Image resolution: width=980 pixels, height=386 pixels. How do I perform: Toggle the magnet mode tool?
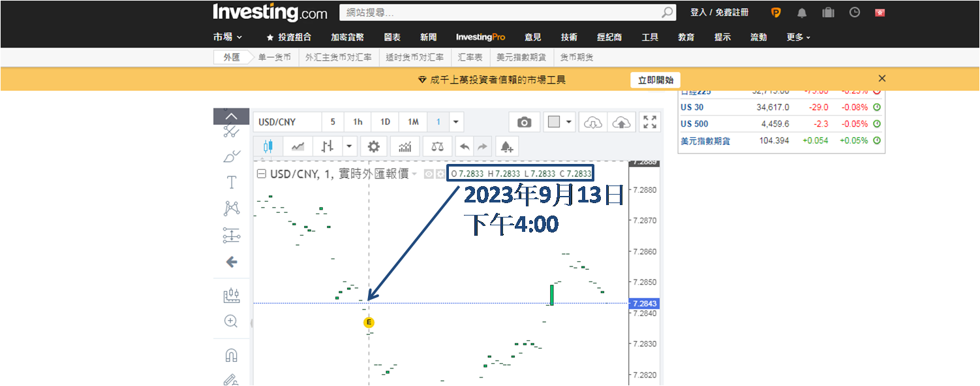click(x=231, y=355)
